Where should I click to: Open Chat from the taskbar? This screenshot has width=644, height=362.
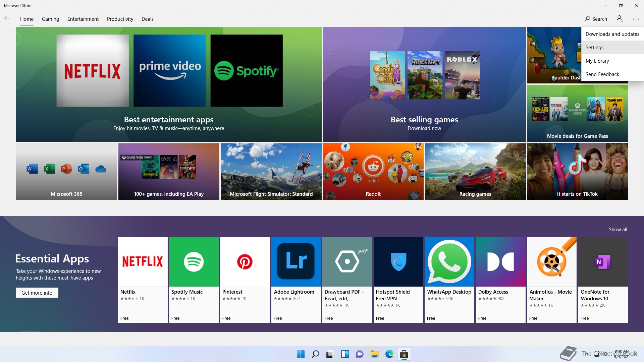pyautogui.click(x=360, y=354)
